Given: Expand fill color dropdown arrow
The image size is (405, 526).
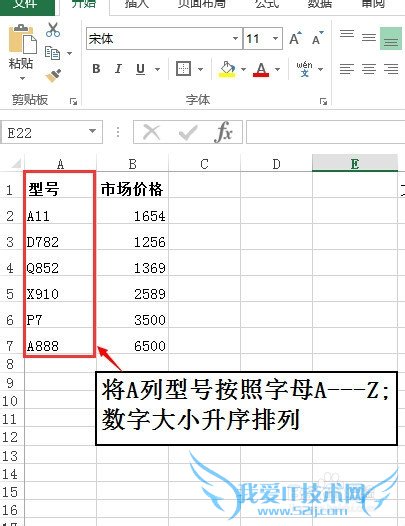Looking at the screenshot, I should 243,69.
